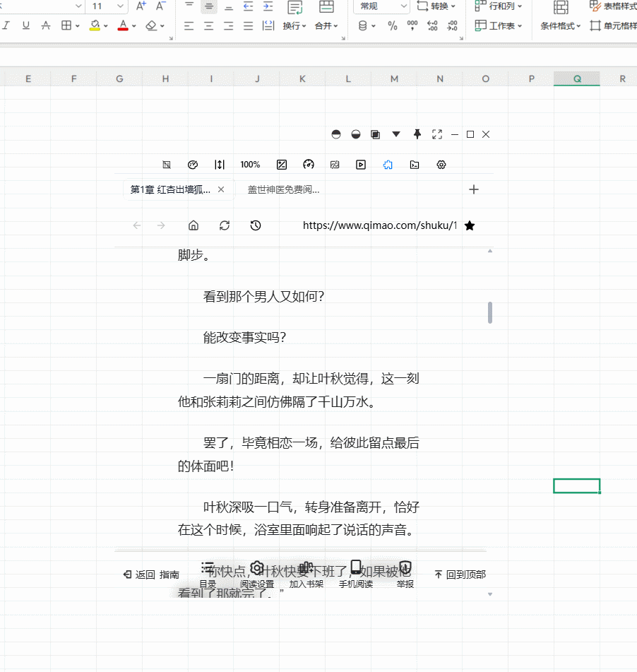This screenshot has height=672, width=637.
Task: Open browsing history clock icon
Action: (256, 225)
